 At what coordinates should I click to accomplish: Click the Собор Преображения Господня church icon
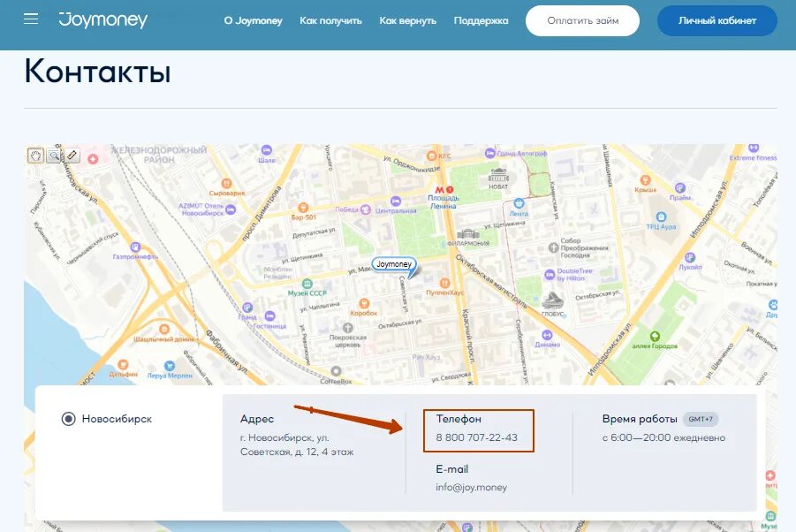[x=554, y=247]
